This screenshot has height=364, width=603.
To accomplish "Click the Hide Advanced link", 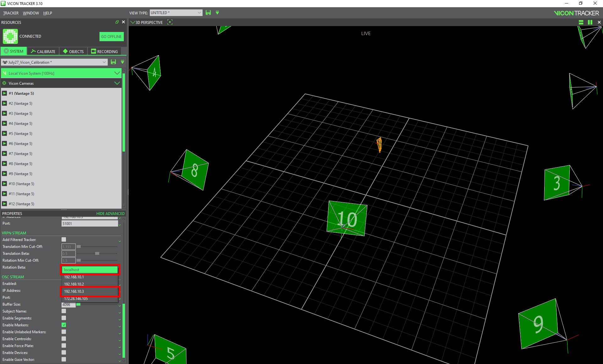I will point(110,214).
